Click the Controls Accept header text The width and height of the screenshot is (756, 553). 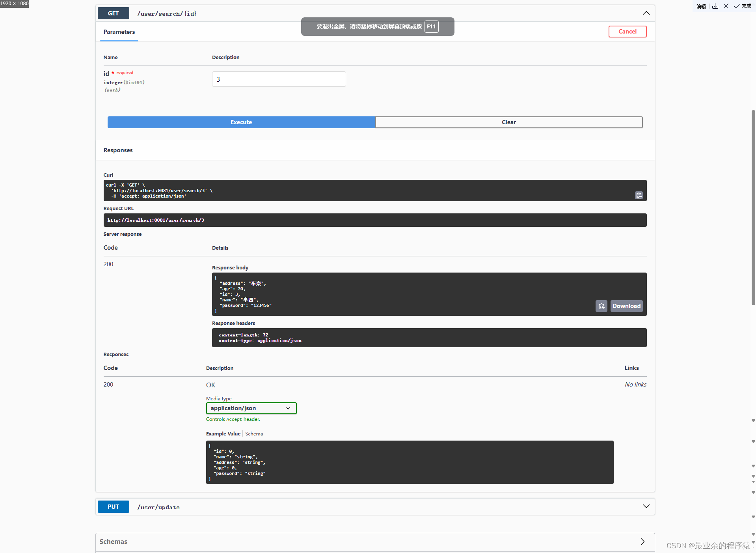(x=233, y=419)
